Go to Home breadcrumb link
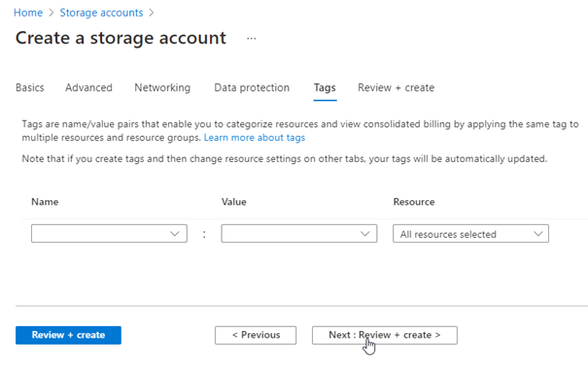Viewport: 588px width, 365px height. [x=28, y=13]
